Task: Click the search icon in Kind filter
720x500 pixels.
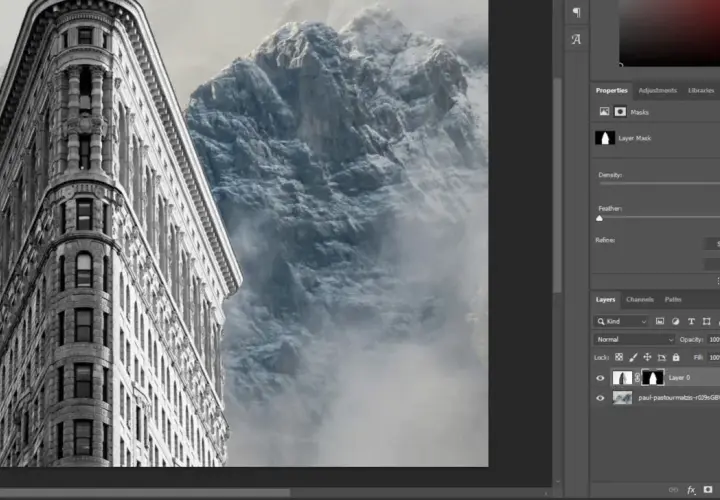Action: 601,321
